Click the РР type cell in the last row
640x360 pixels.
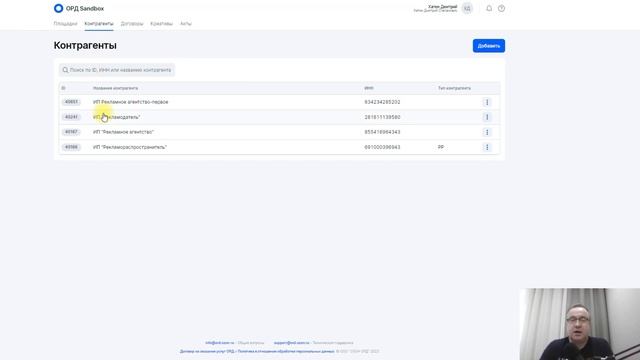tap(441, 147)
